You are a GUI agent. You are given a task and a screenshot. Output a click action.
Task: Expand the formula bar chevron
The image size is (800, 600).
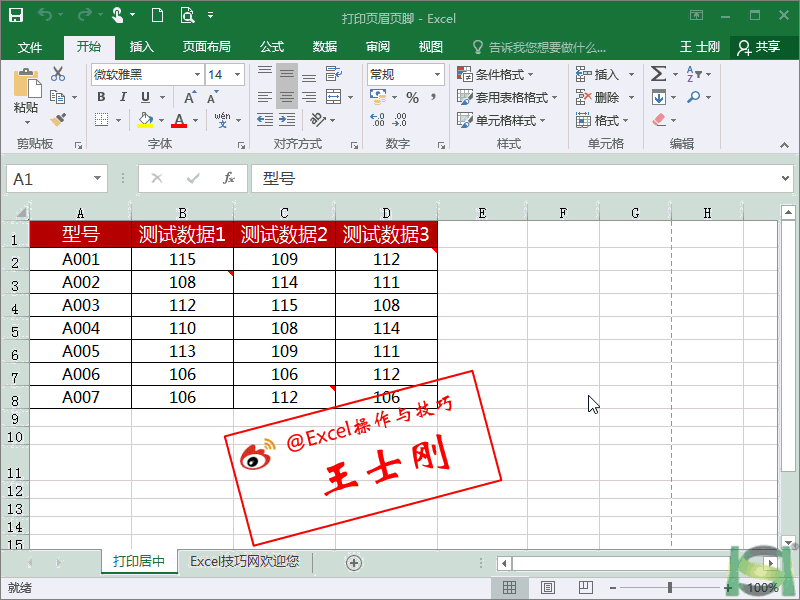pyautogui.click(x=785, y=178)
